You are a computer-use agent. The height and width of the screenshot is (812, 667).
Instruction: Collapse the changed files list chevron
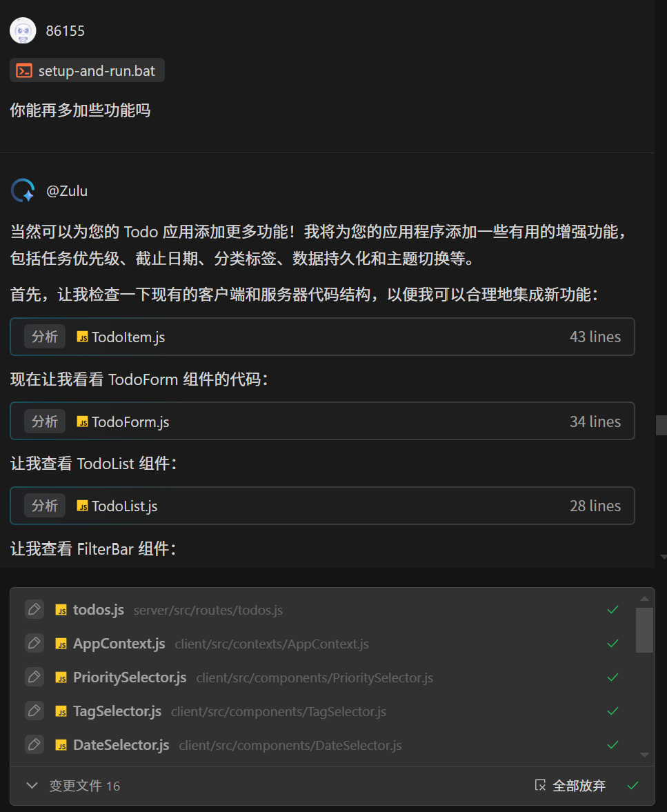[x=31, y=785]
